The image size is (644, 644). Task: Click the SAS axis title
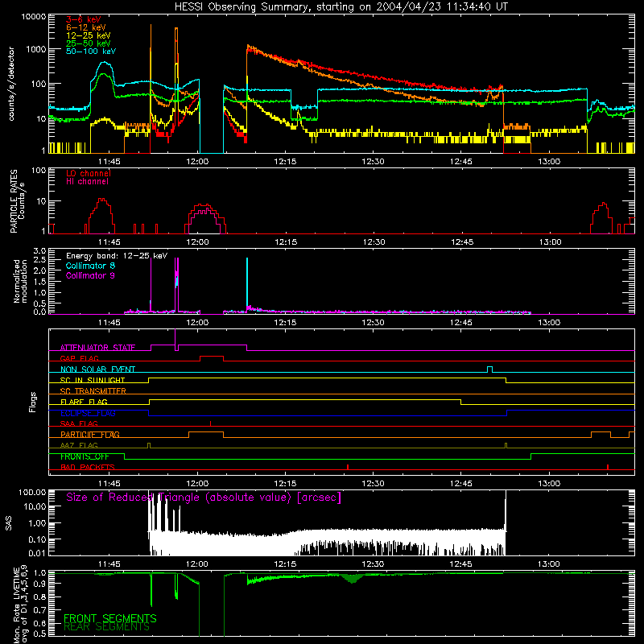tap(9, 523)
